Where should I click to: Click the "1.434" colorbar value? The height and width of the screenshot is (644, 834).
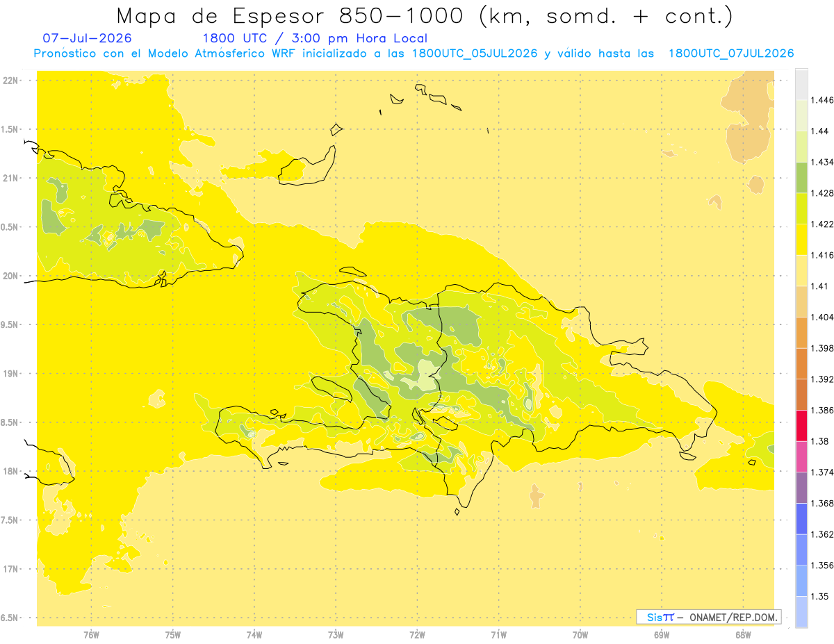click(822, 162)
